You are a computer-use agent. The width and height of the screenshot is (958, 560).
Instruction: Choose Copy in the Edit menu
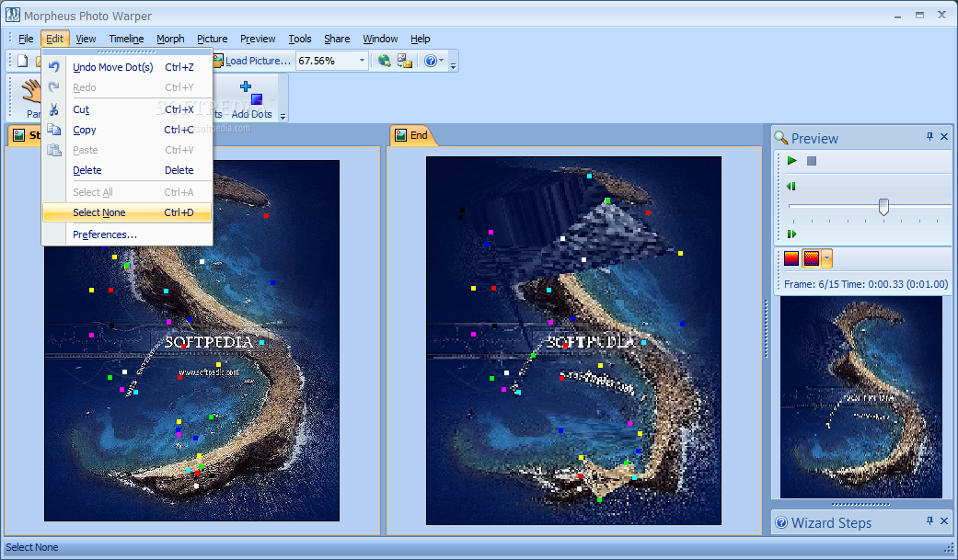coord(127,130)
